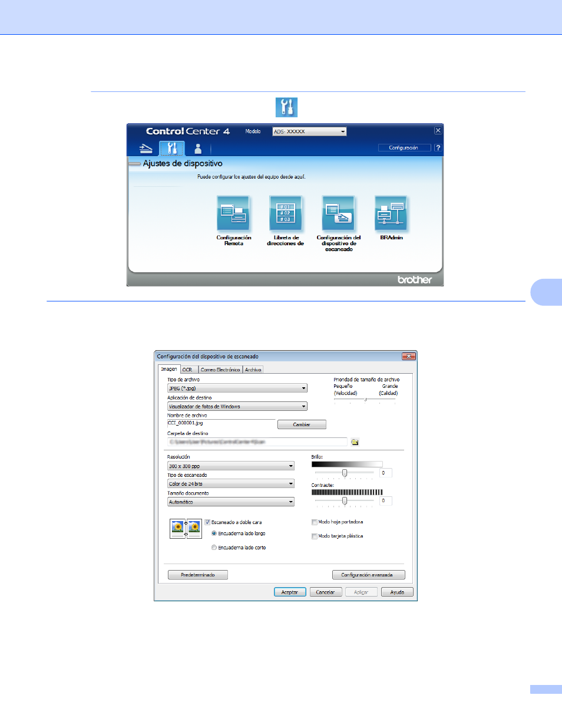This screenshot has height=728, width=562.
Task: Click the Brillo slider handle
Action: [345, 473]
